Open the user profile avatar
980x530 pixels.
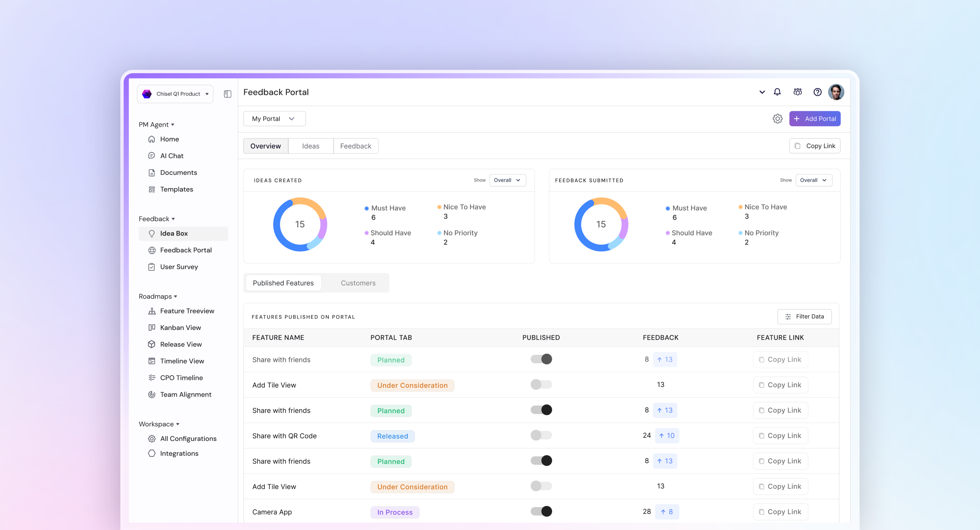(x=836, y=92)
